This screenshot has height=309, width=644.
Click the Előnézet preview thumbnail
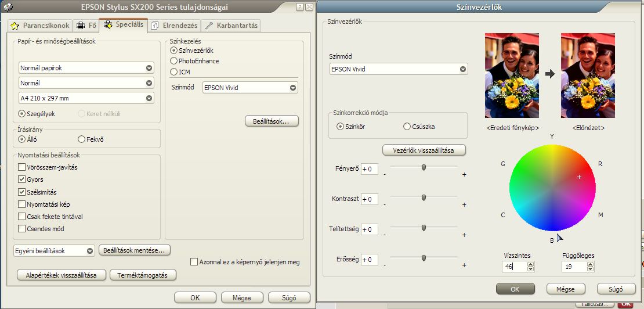point(588,76)
